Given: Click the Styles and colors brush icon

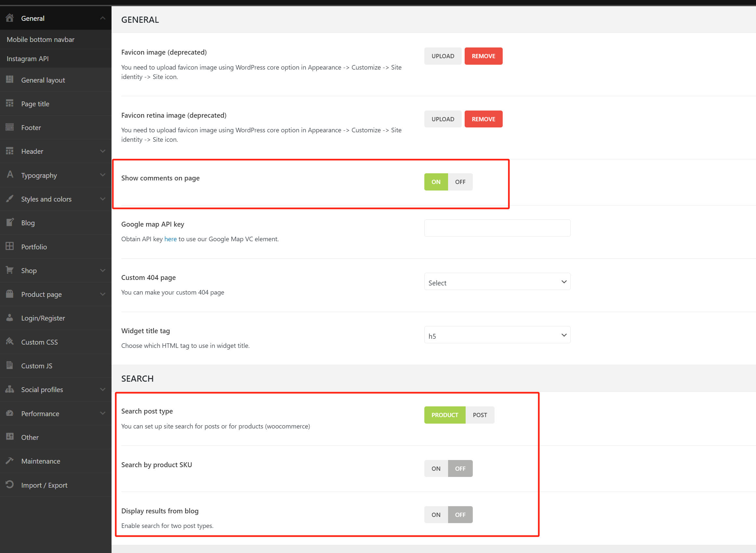Looking at the screenshot, I should (10, 199).
